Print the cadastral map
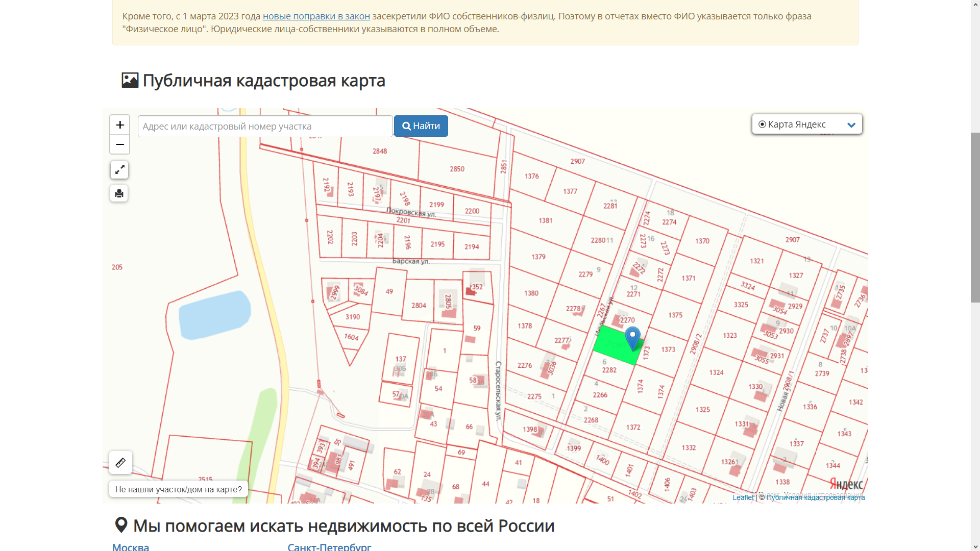This screenshot has width=980, height=551. point(119,193)
